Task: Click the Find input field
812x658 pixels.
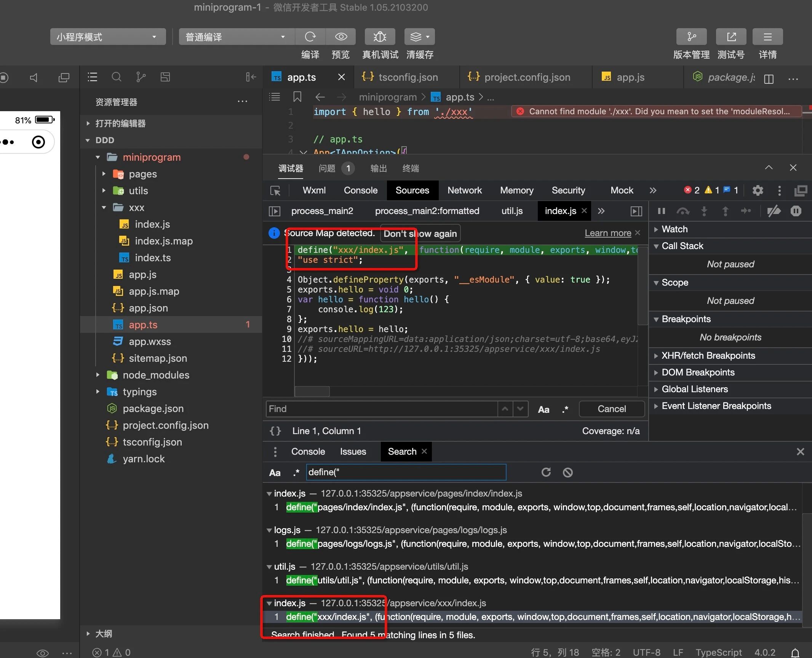Action: click(381, 409)
